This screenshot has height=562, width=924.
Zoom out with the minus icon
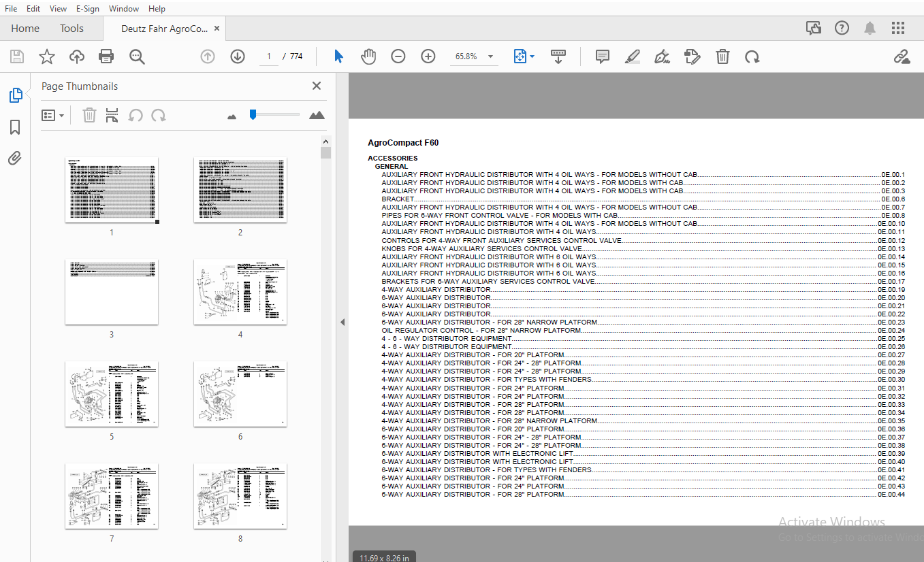[398, 56]
